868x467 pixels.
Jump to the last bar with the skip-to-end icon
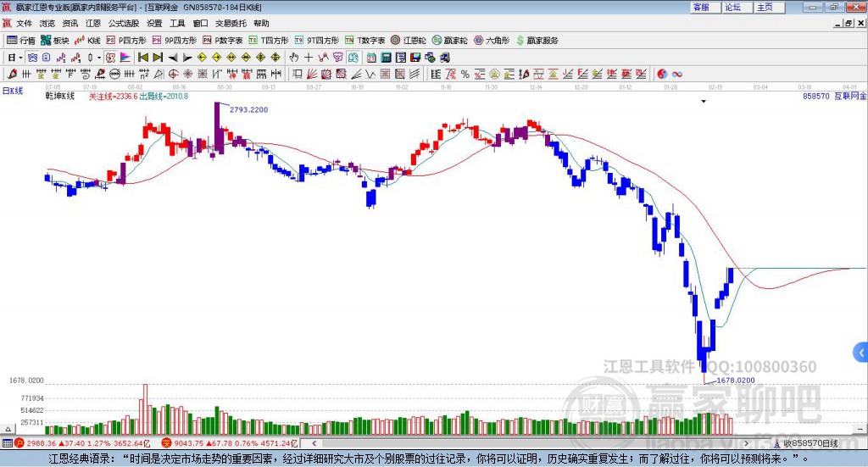(x=158, y=58)
